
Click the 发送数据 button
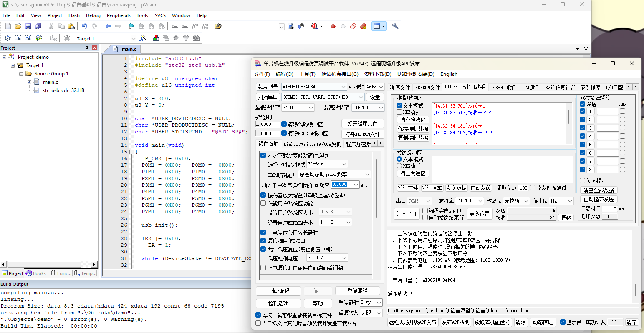click(456, 188)
